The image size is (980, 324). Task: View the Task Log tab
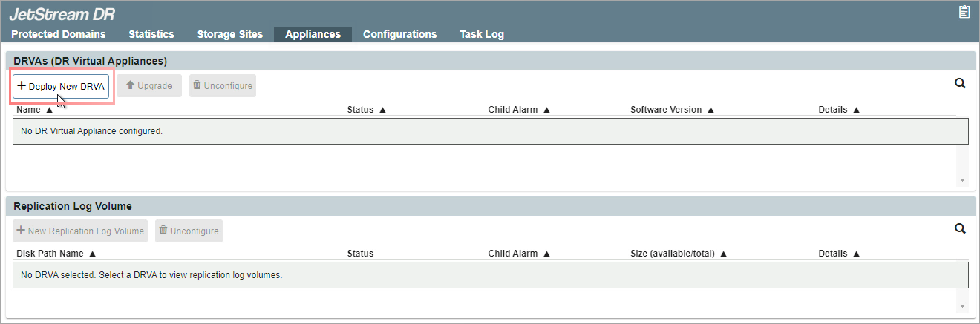(x=482, y=34)
